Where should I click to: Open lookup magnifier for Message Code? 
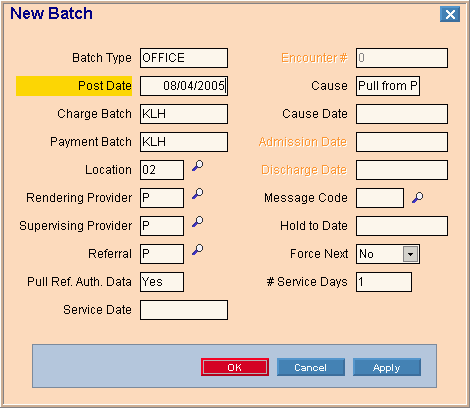[418, 197]
